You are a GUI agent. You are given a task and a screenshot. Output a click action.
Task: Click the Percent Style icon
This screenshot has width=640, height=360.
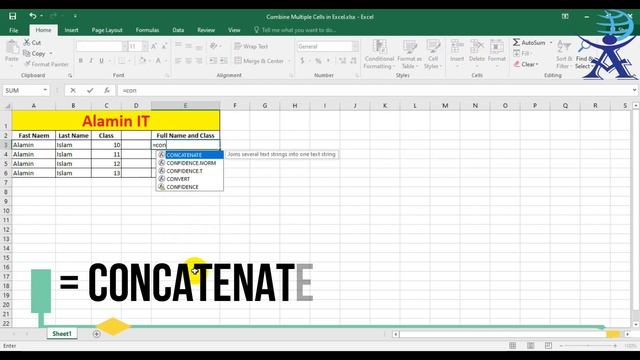click(318, 60)
